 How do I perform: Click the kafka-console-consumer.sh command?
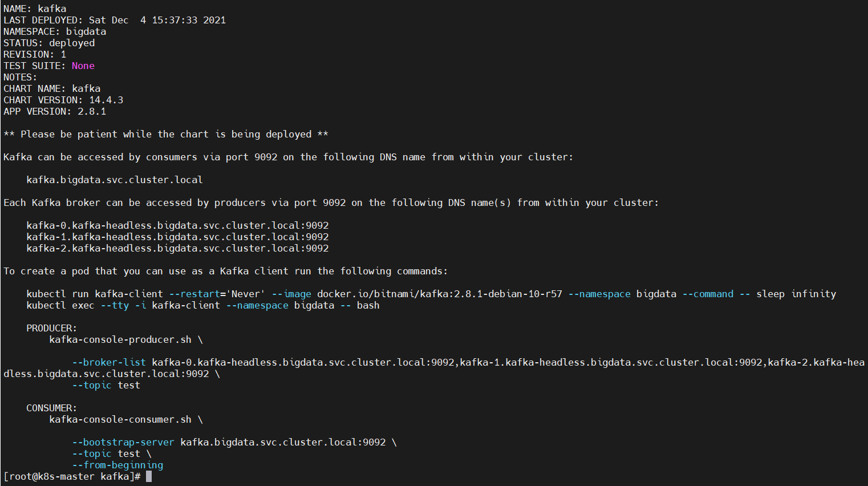pos(120,419)
